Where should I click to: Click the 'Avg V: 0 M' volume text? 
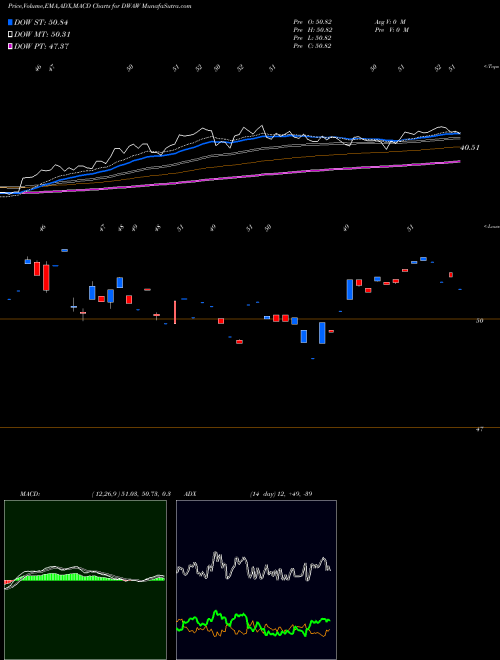[x=389, y=22]
